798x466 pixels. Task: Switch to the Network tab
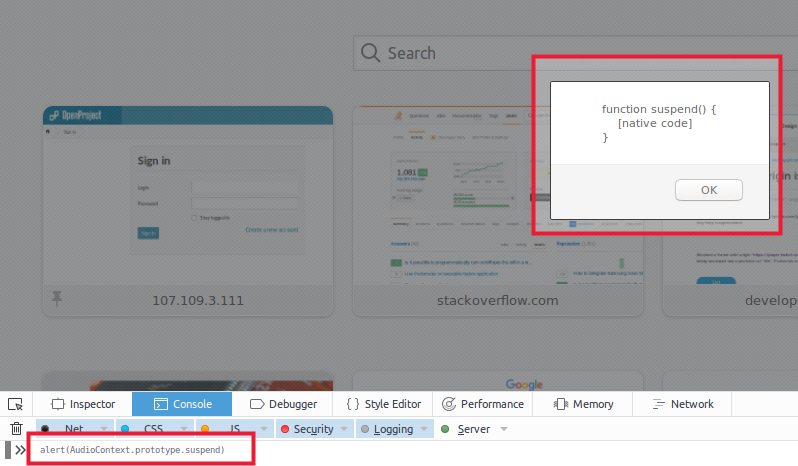683,404
